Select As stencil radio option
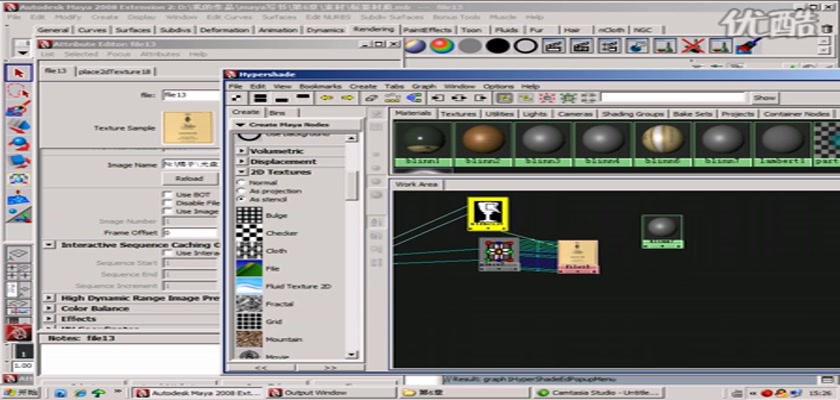 [241, 199]
